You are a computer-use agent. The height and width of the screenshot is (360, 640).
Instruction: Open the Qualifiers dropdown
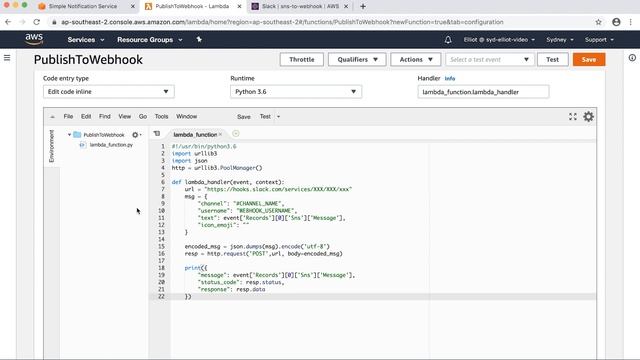(357, 60)
